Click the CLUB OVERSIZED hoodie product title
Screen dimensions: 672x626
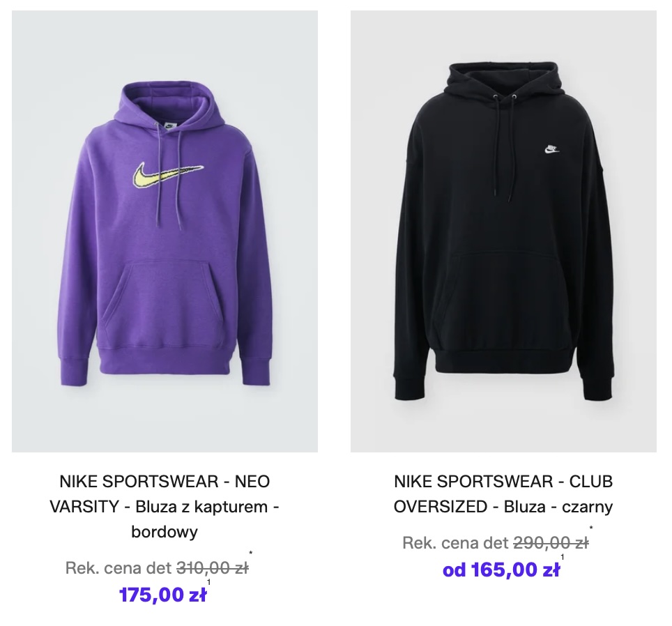(503, 494)
